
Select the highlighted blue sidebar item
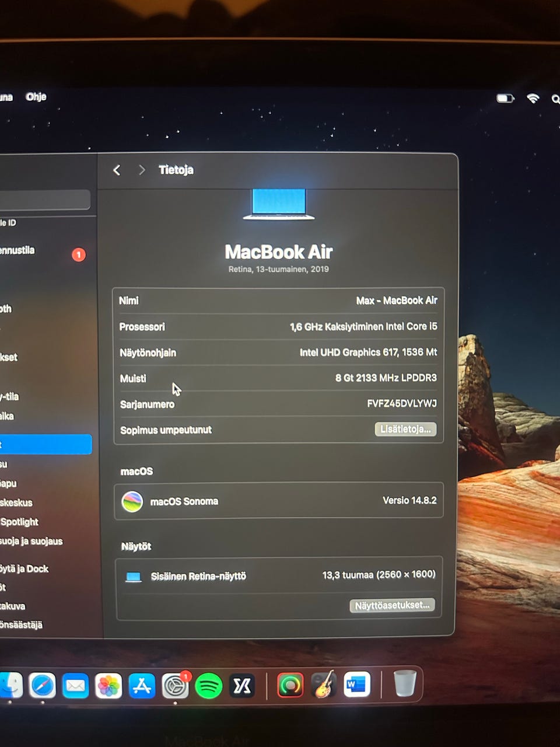tap(45, 444)
